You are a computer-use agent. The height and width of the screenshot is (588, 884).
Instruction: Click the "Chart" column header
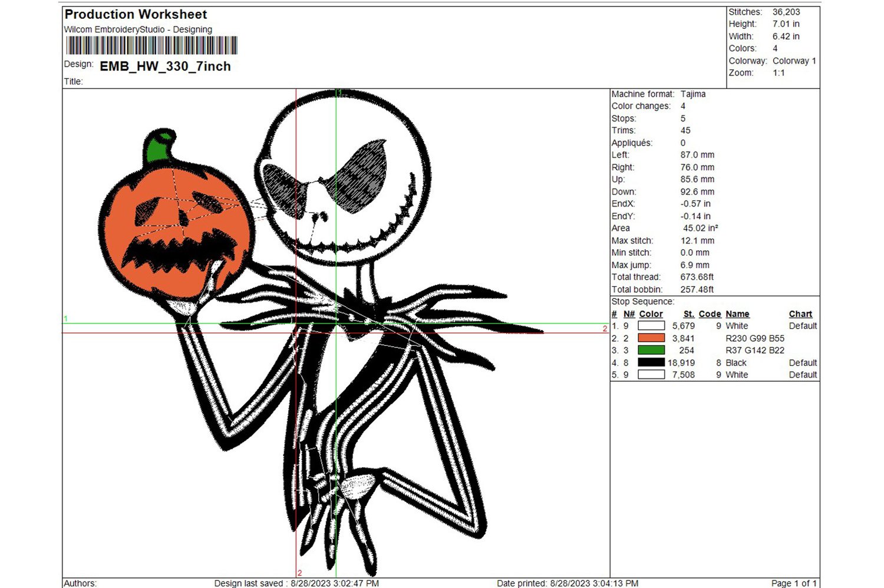(x=800, y=314)
